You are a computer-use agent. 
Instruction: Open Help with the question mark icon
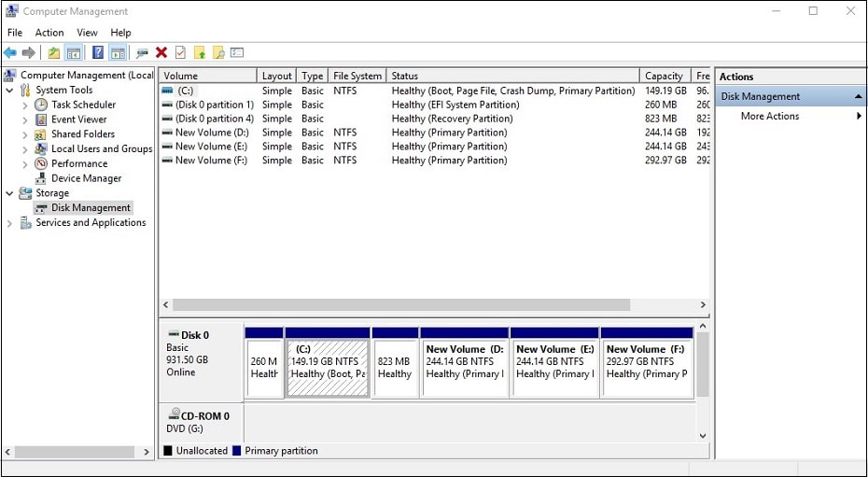point(98,52)
